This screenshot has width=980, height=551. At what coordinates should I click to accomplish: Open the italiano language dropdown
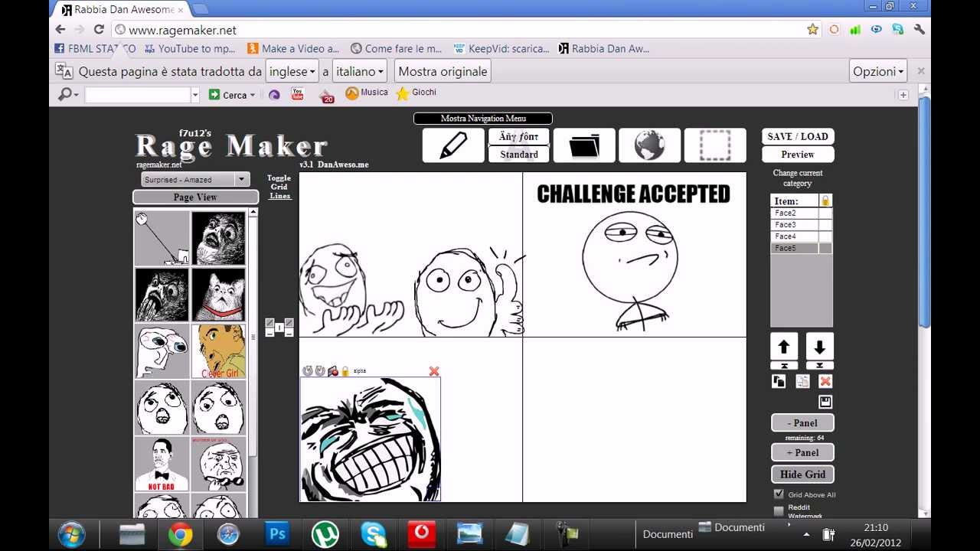coord(359,71)
